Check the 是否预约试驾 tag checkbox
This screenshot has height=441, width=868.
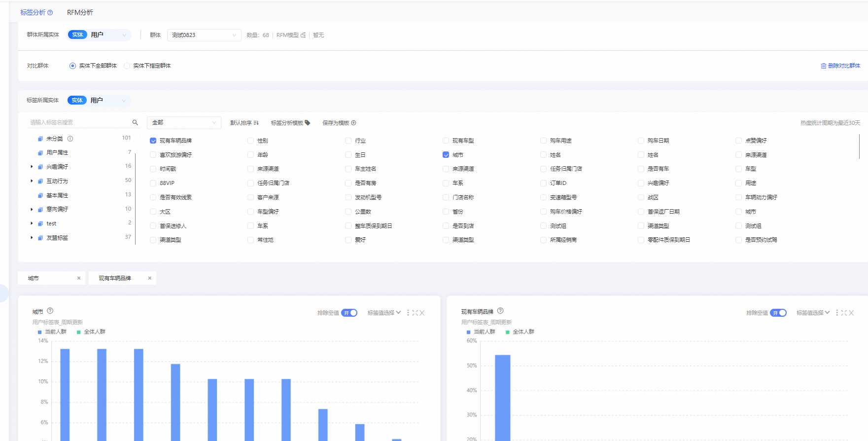pos(739,240)
